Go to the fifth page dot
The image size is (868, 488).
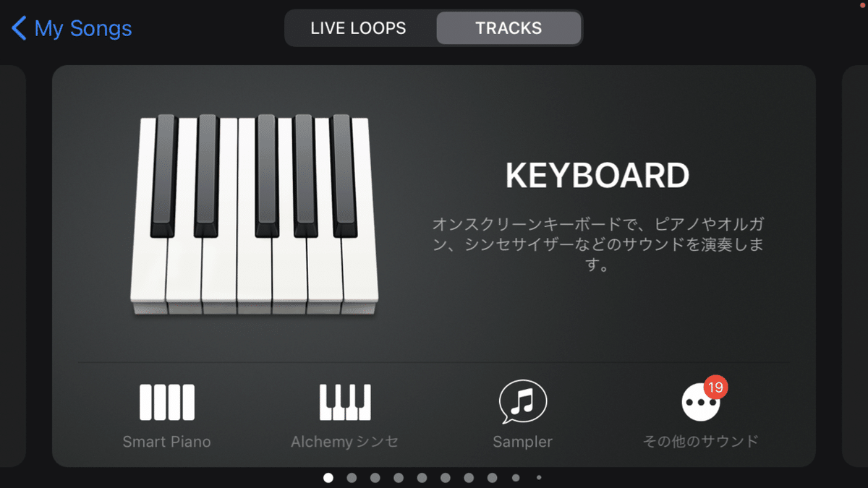(422, 478)
